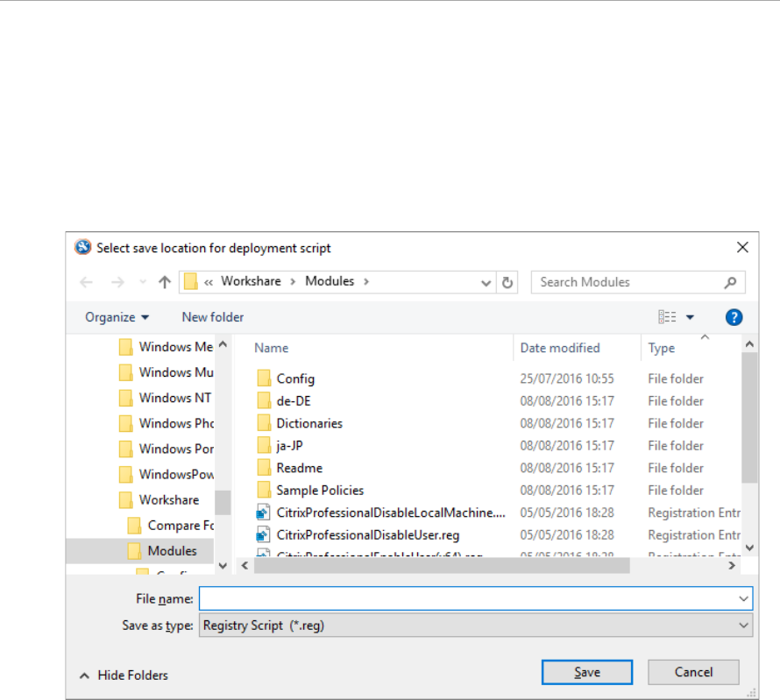Screen dimensions: 780x700
Task: Click the CitrixProfessionalDisableLocalMachine file icon
Action: point(263,513)
